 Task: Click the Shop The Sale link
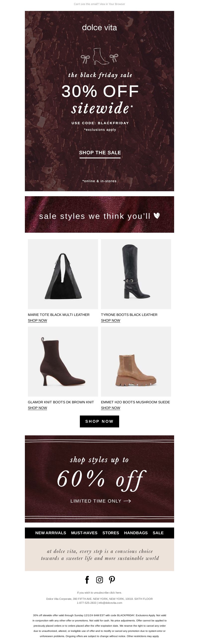(x=100, y=153)
